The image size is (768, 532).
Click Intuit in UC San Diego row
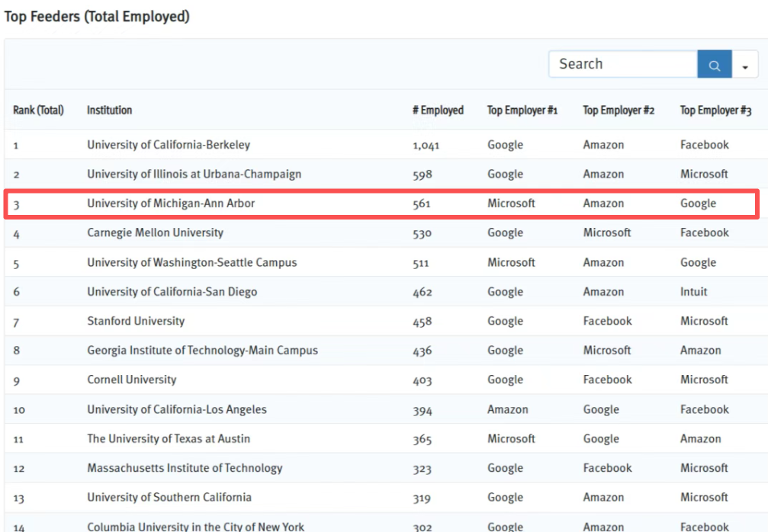pyautogui.click(x=693, y=292)
